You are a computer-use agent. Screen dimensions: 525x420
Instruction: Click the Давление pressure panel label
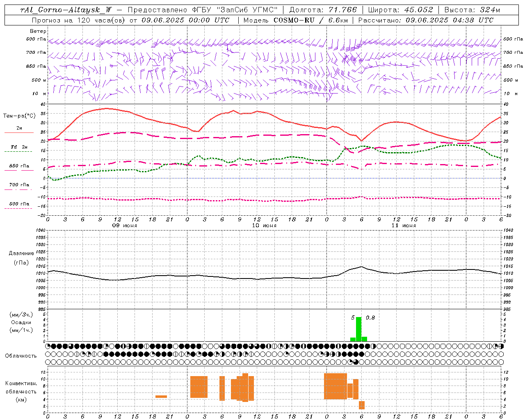21,253
